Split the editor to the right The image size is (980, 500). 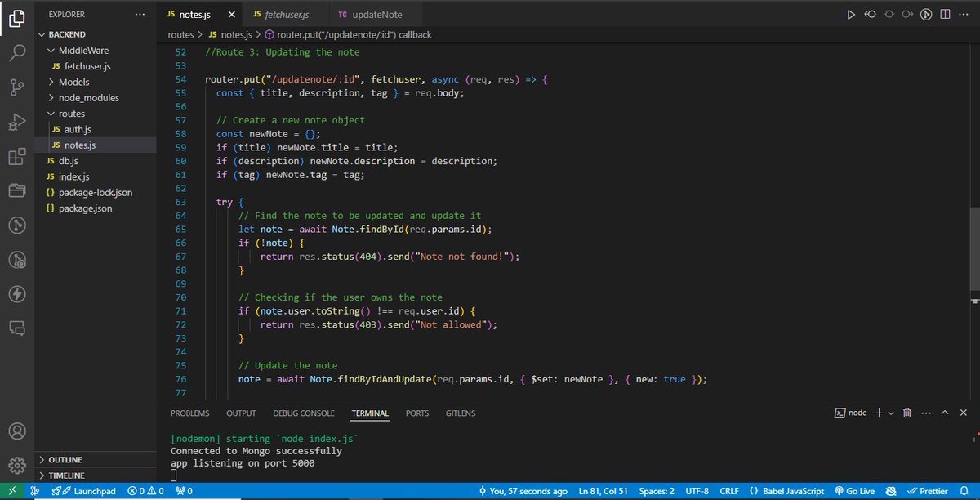(946, 15)
